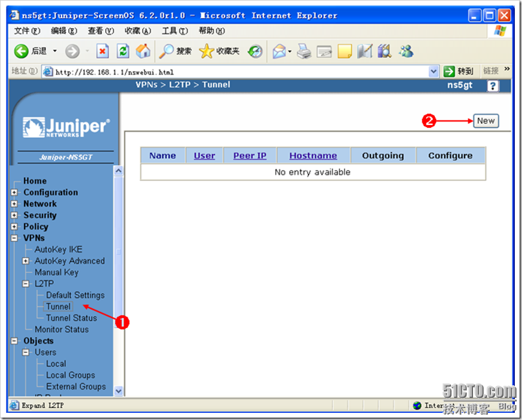Select Tunnel under L2TP

(59, 306)
